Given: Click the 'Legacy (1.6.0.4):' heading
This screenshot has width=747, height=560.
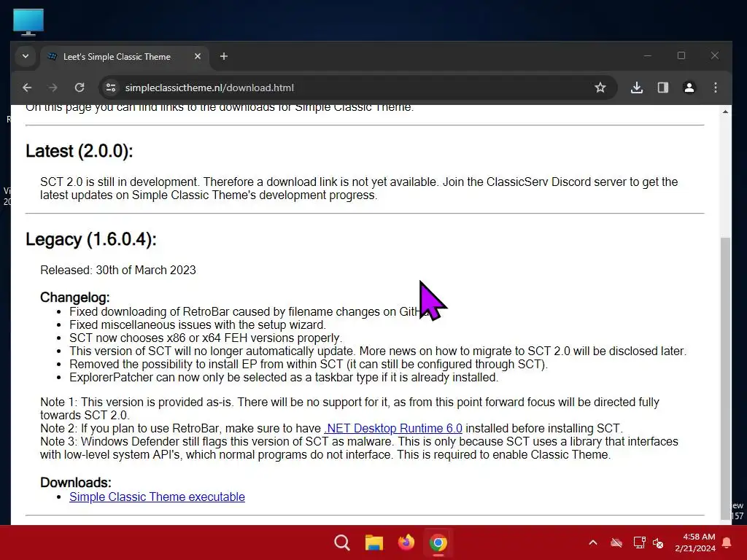Looking at the screenshot, I should click(x=91, y=239).
